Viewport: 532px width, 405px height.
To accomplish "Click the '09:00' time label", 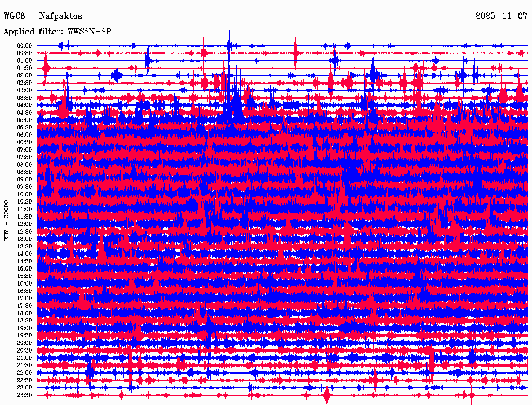I will [24, 180].
